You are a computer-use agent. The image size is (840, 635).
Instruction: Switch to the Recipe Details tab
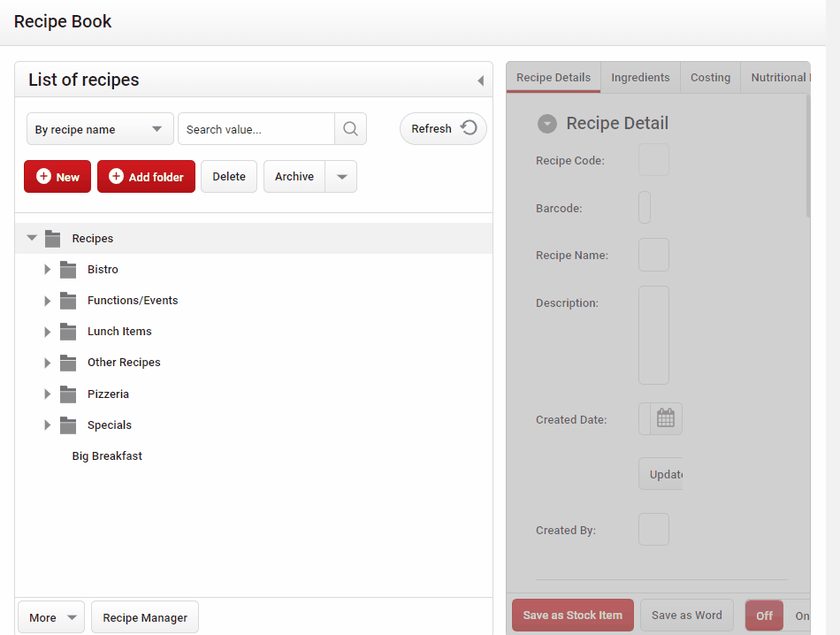click(x=554, y=78)
